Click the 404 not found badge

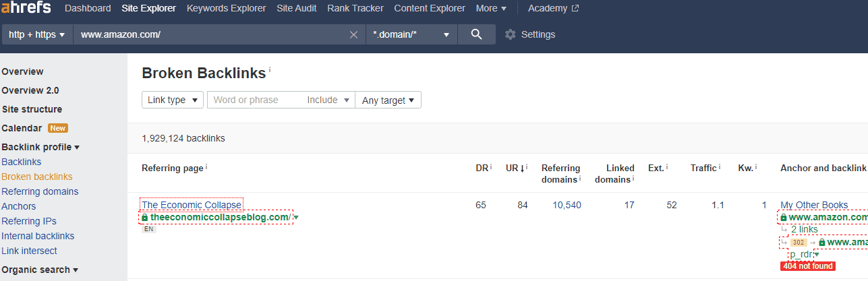[808, 266]
